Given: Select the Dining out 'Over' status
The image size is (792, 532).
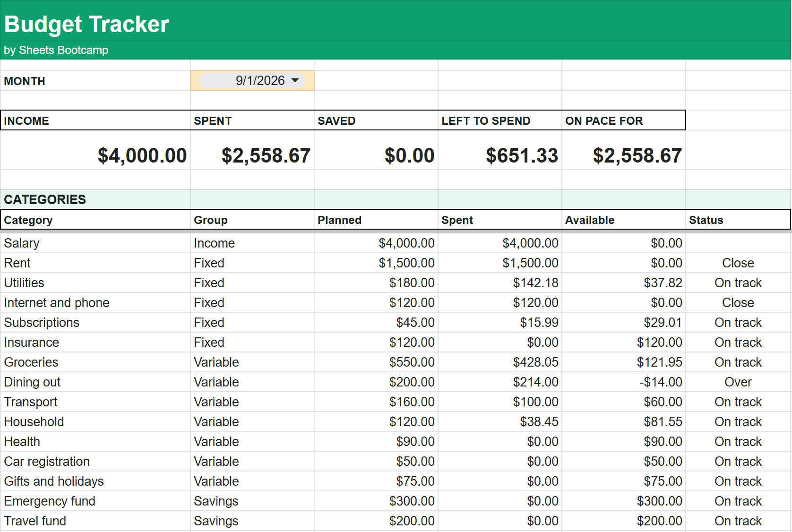Looking at the screenshot, I should point(738,382).
